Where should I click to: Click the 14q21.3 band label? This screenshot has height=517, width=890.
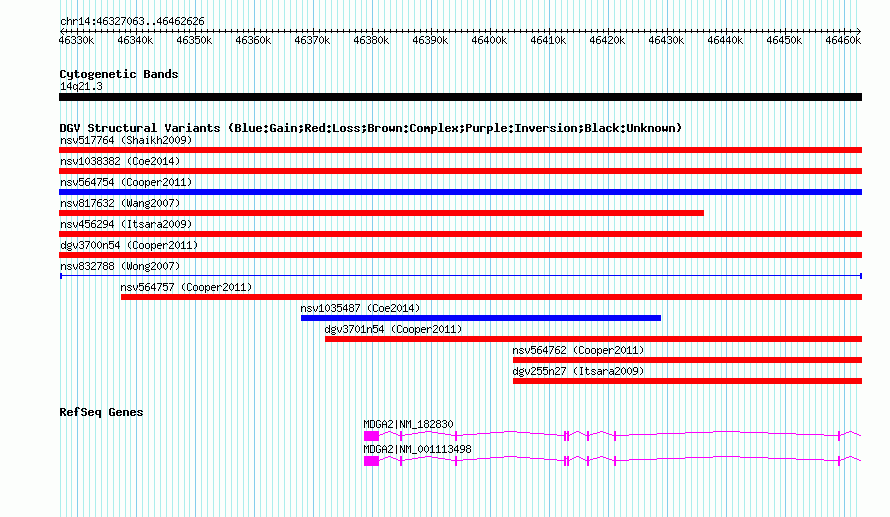point(81,86)
